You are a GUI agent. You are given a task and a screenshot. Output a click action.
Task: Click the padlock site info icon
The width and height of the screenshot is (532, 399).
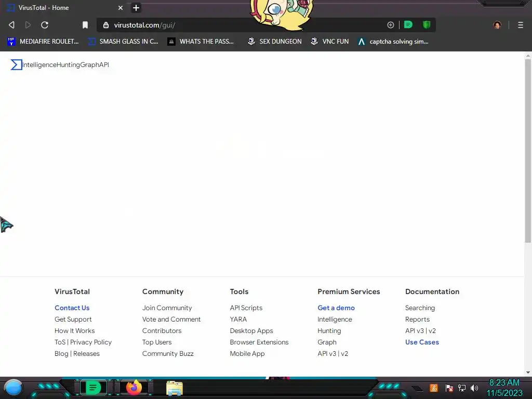tap(106, 25)
